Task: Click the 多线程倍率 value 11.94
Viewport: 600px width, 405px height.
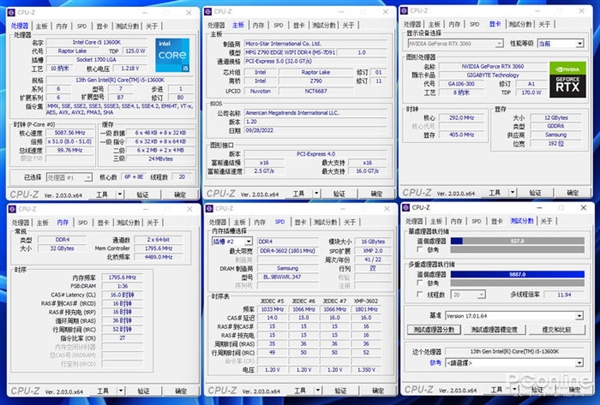Action: click(x=564, y=295)
